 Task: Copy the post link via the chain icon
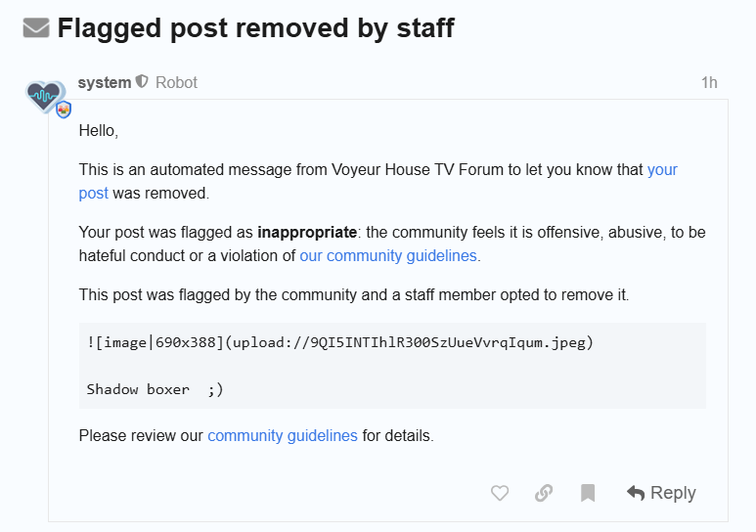544,493
